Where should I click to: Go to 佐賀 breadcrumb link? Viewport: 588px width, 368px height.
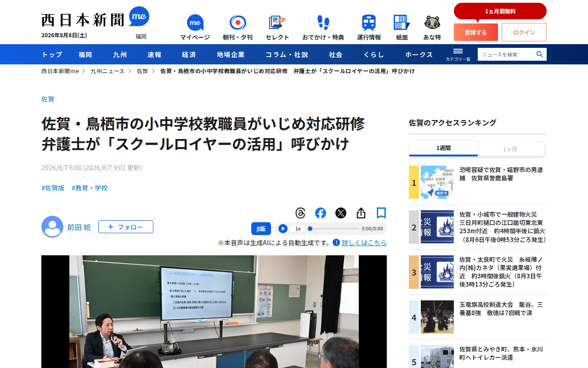point(142,71)
